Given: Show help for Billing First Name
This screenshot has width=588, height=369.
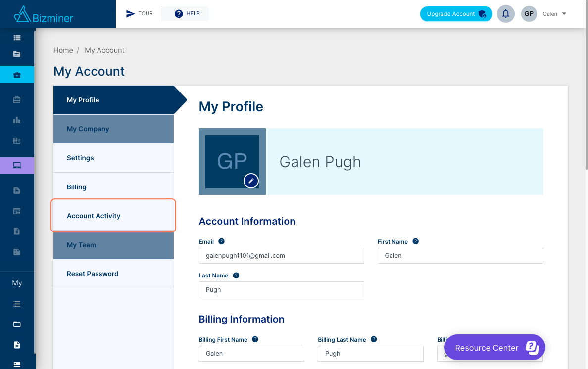Looking at the screenshot, I should click(x=255, y=339).
